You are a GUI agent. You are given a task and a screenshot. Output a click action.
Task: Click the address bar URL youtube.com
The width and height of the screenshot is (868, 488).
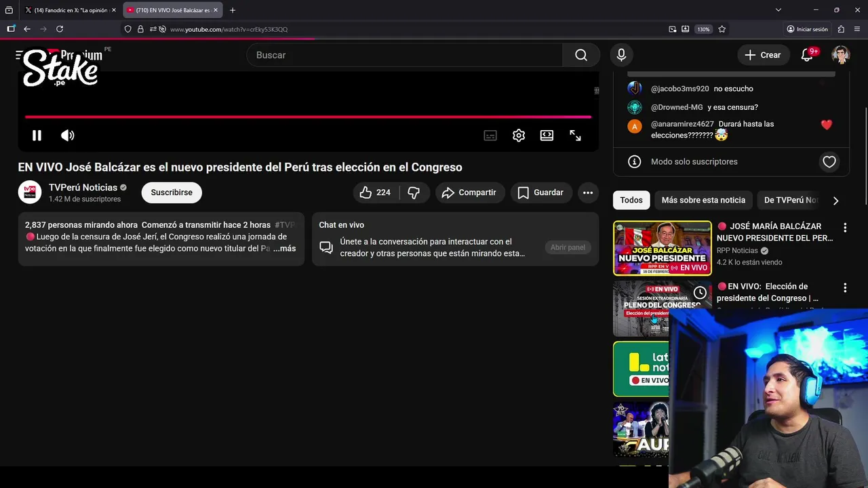click(x=229, y=29)
